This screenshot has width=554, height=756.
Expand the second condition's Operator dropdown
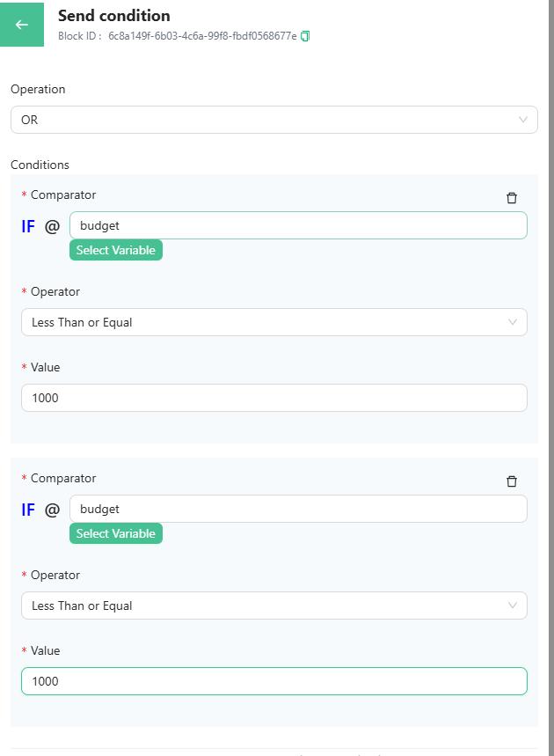[273, 606]
